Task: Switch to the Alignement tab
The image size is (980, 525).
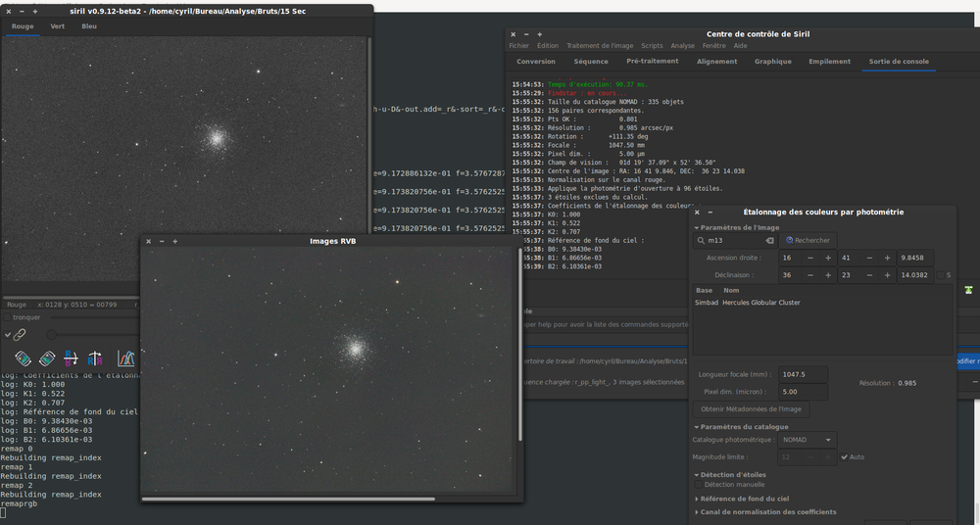Action: [x=717, y=62]
